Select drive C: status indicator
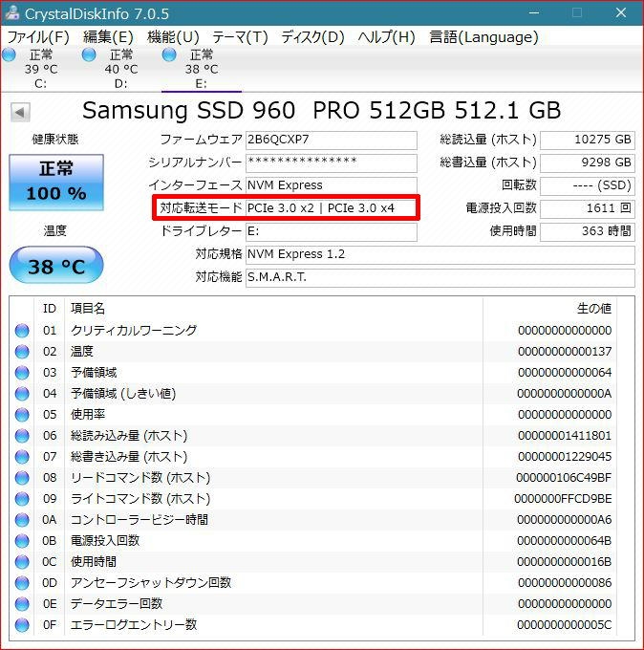The width and height of the screenshot is (644, 650). tap(9, 54)
